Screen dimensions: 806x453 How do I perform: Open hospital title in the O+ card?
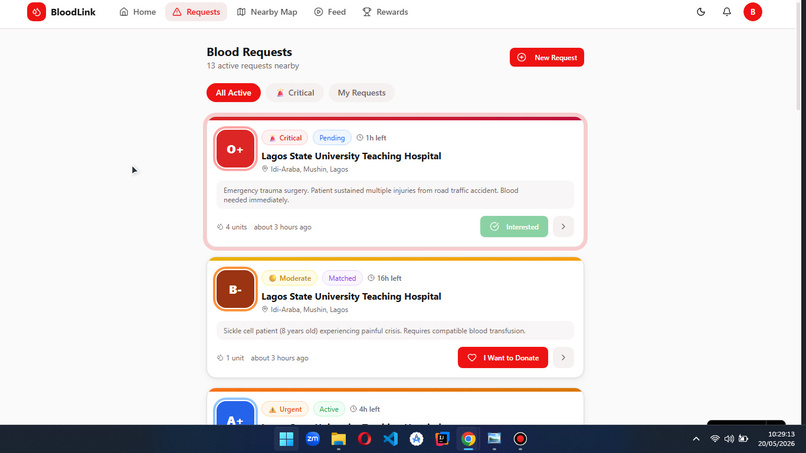pos(351,156)
